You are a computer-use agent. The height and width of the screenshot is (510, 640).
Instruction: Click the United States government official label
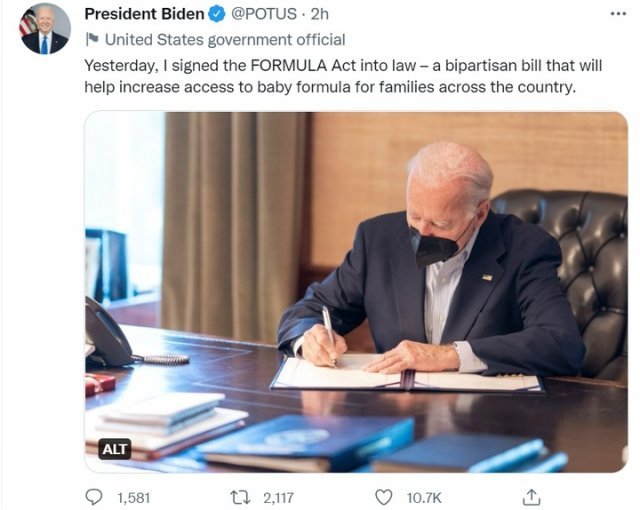coord(225,40)
